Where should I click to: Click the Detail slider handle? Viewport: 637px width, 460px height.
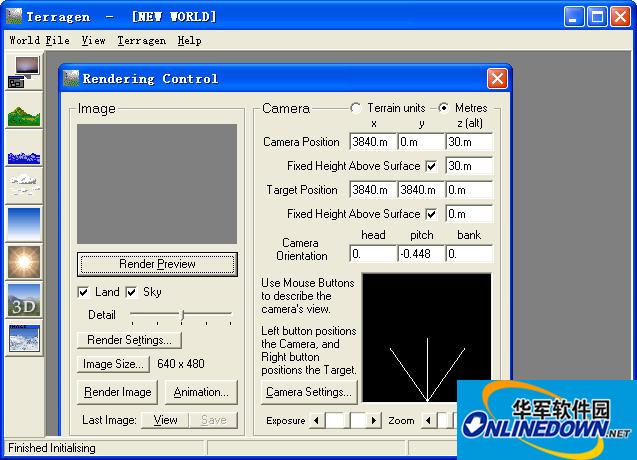(x=182, y=315)
